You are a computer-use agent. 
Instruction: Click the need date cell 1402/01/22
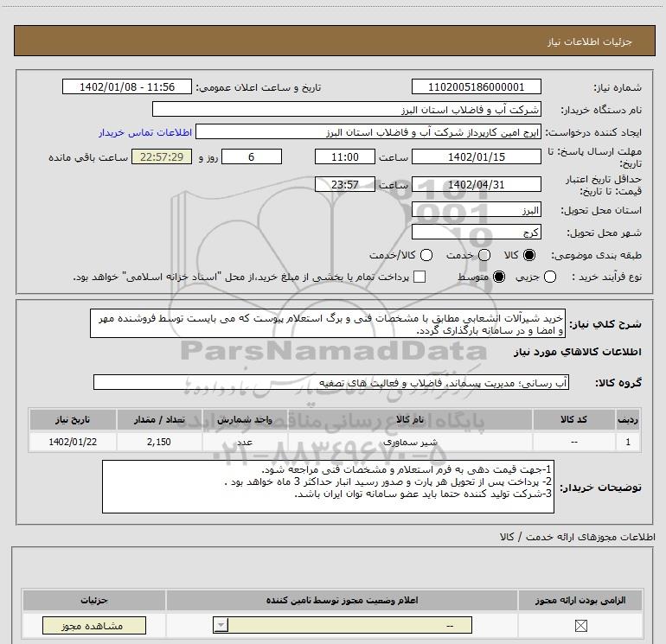pyautogui.click(x=73, y=442)
